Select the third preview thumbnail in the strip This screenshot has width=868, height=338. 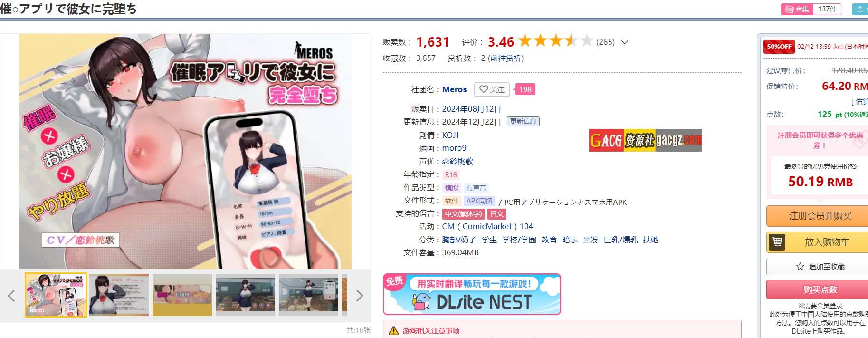(x=182, y=295)
